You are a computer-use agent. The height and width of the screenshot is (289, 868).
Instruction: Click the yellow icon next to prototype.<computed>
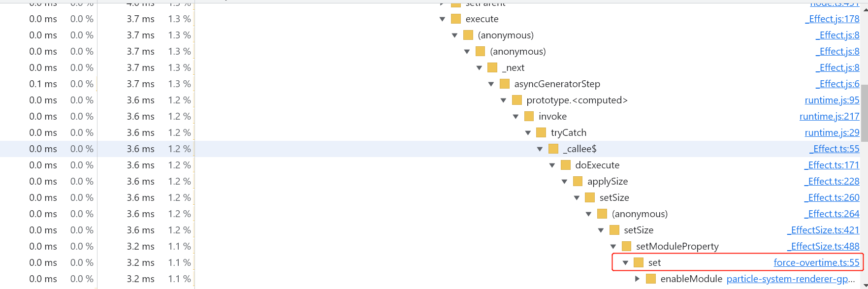(516, 100)
